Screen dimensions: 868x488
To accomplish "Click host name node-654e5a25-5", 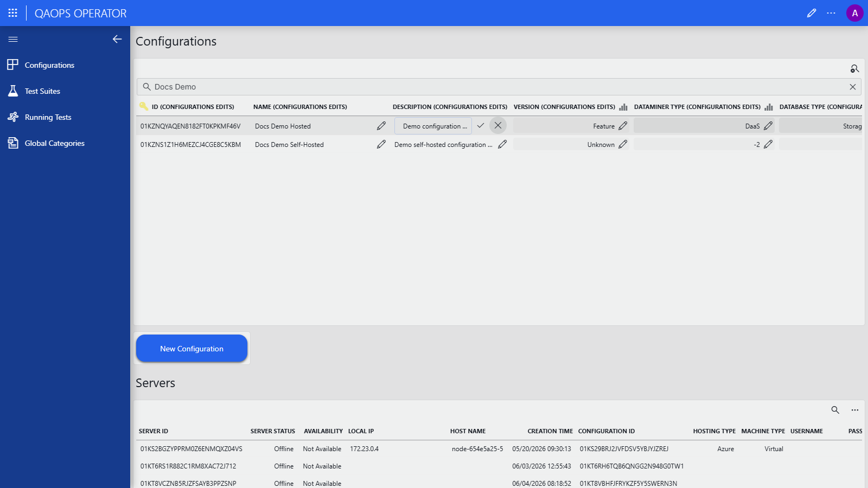I will pos(477,449).
